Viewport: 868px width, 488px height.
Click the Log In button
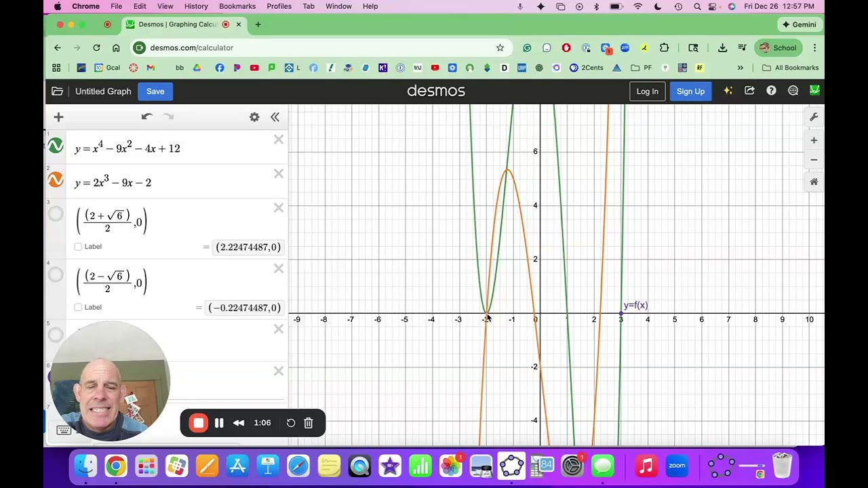coord(647,91)
